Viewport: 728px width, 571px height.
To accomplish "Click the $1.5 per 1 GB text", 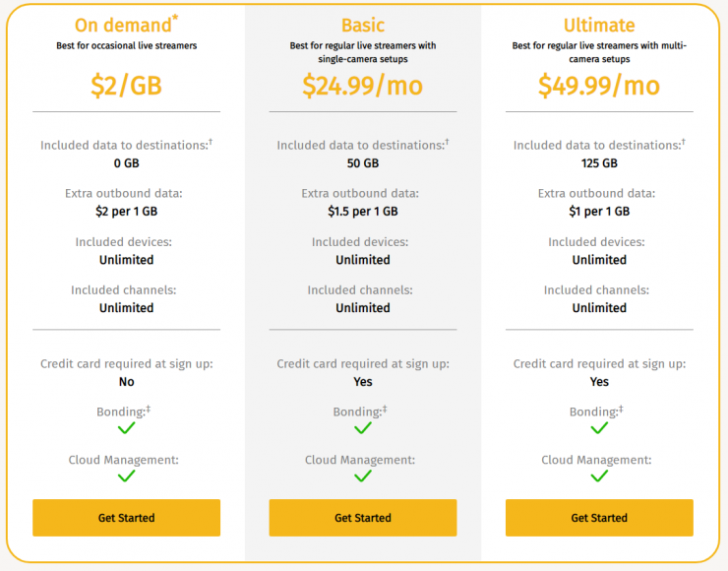I will 363,211.
